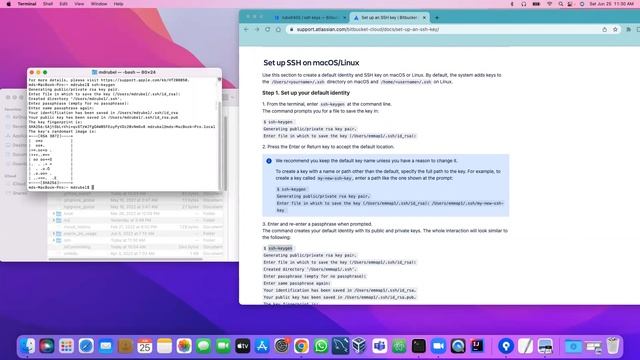Bookmark this page with the star icon
The height and width of the screenshot is (360, 640).
tap(615, 29)
